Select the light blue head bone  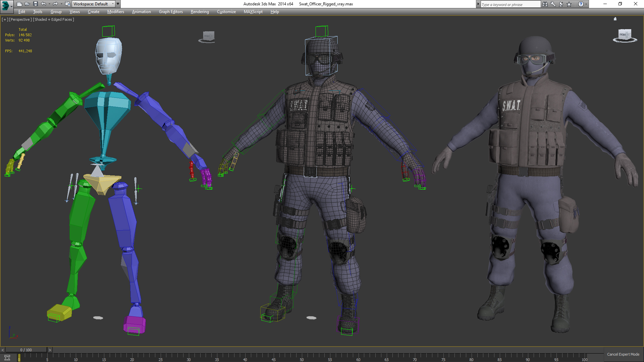(108, 55)
